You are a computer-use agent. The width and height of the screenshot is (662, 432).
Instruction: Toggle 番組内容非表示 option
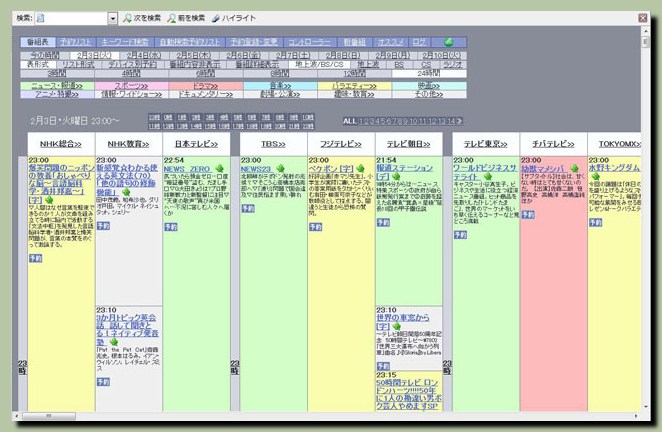(x=194, y=65)
